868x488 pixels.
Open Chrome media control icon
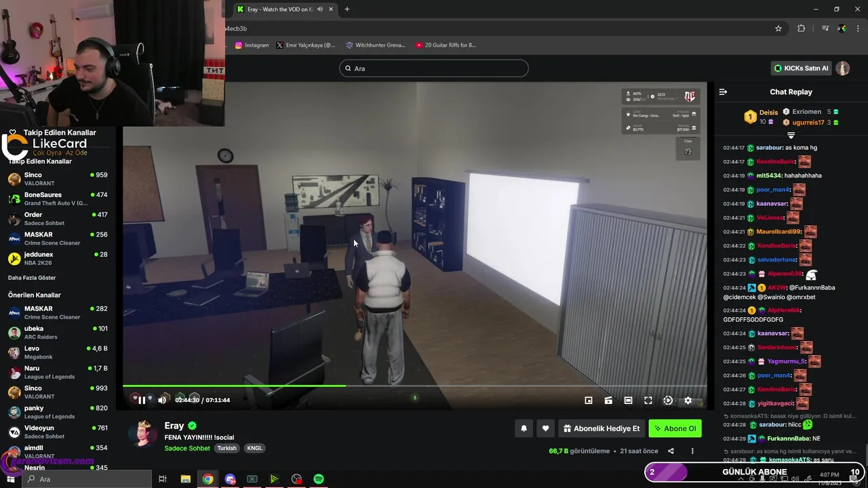pos(825,28)
